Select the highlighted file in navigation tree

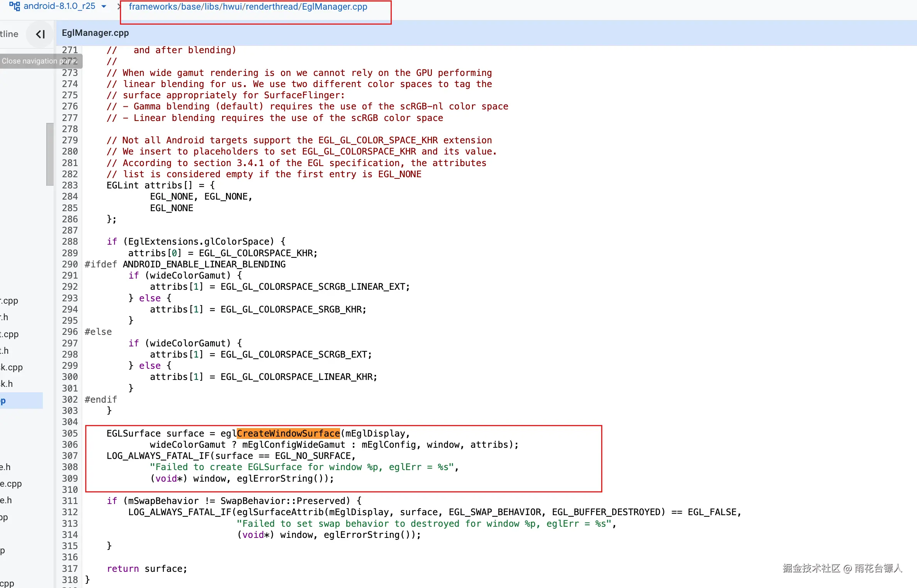(21, 400)
